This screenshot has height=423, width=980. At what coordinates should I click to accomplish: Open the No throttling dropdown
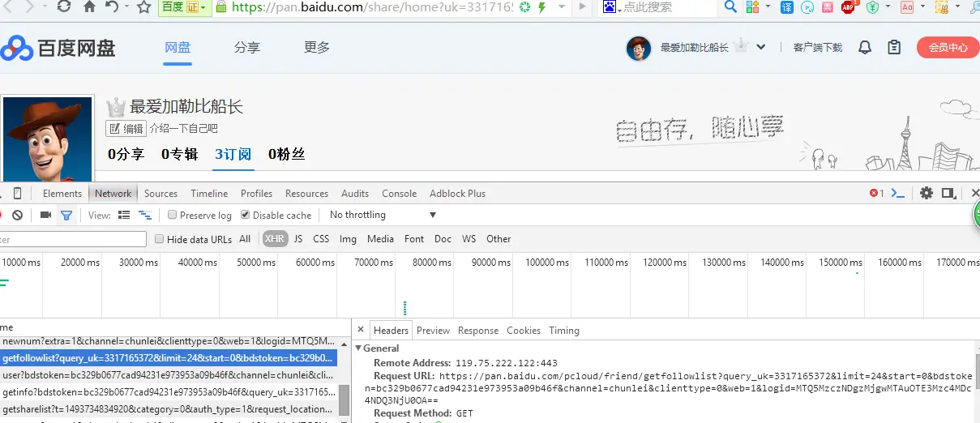(383, 215)
